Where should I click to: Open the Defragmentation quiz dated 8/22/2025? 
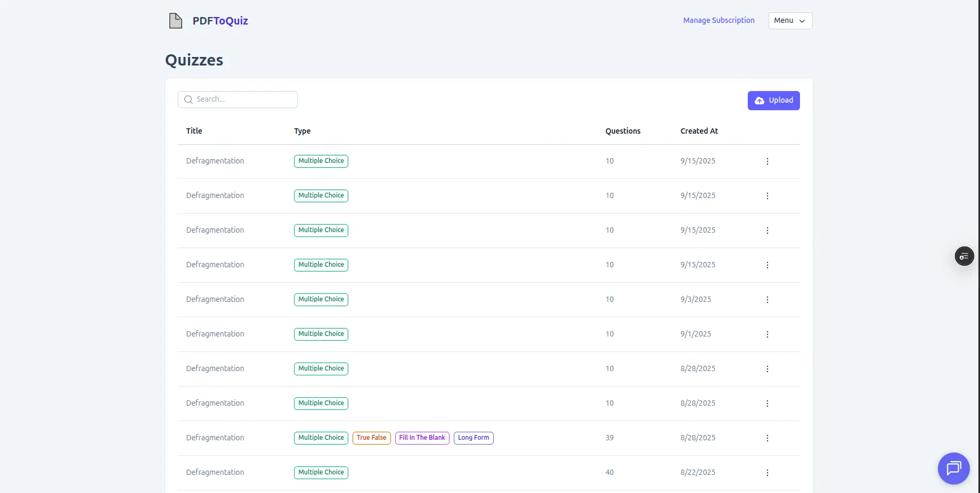tap(215, 473)
